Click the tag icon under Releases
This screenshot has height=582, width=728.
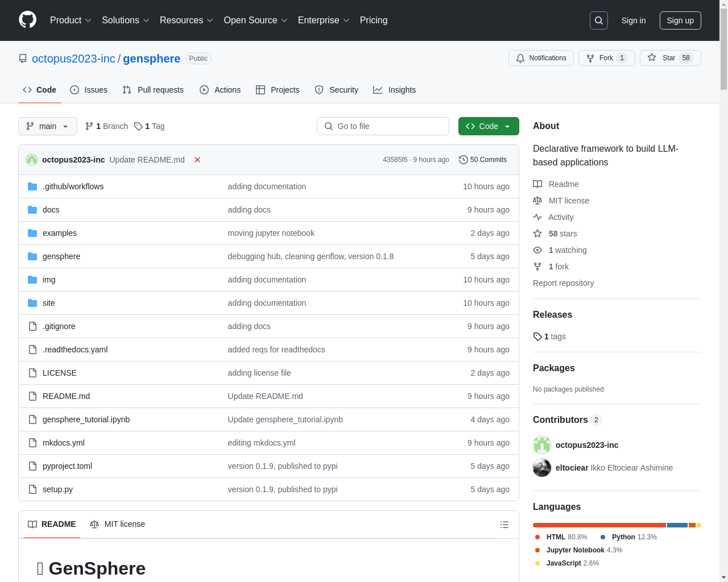[x=537, y=336]
